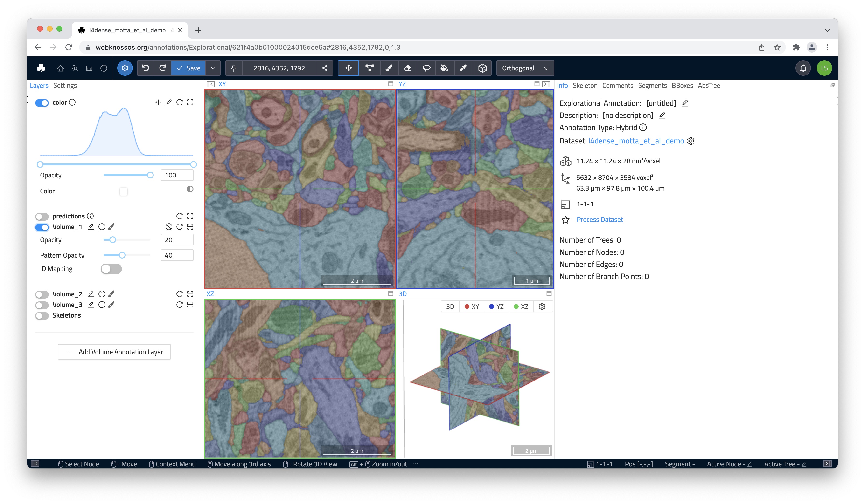The image size is (865, 504).
Task: Open the Comments tab
Action: click(618, 85)
